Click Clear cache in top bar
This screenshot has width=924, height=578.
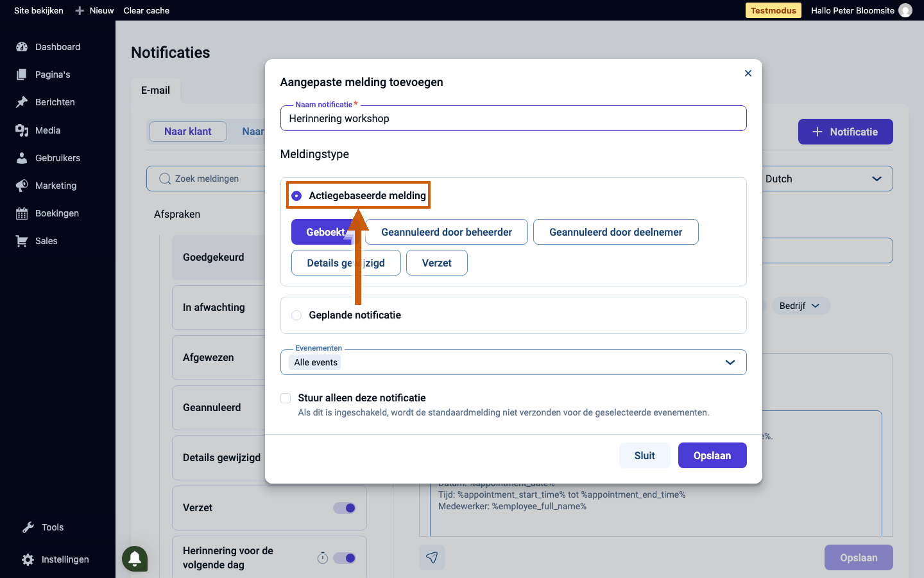pos(146,10)
